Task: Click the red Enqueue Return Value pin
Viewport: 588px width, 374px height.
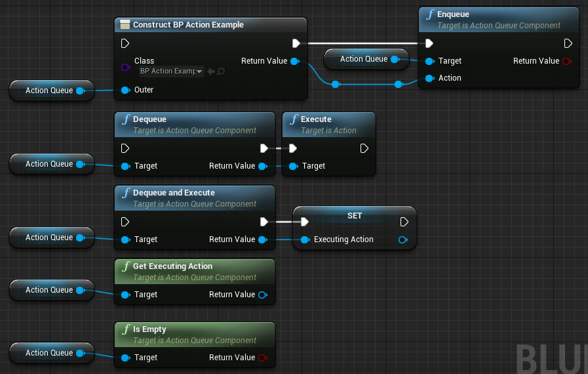Action: pyautogui.click(x=567, y=61)
